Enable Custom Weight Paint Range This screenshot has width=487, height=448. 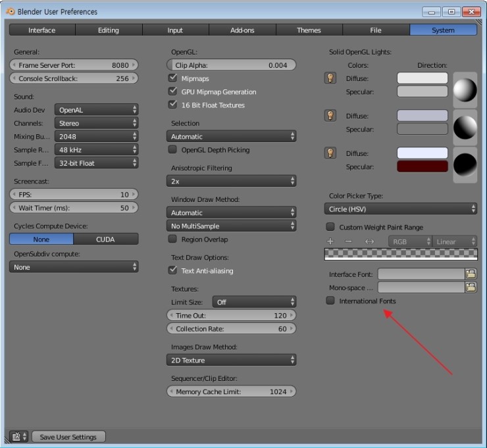(x=330, y=227)
